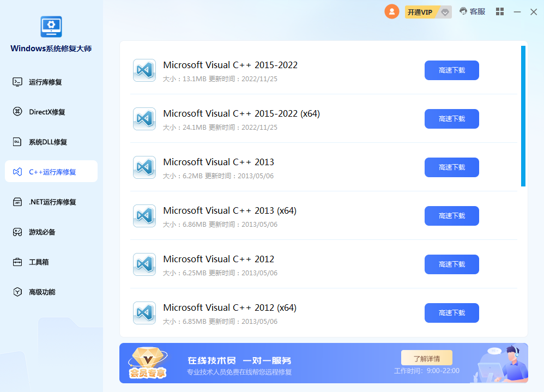Click the Visual C++ 2013 package icon

click(x=144, y=167)
